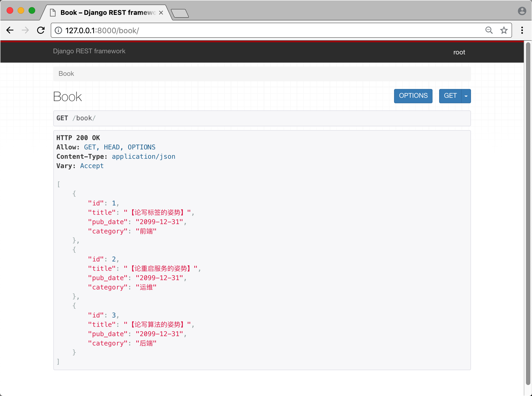Click the yellow macOS minimize window button
Screen dimensions: 532x396
point(21,10)
